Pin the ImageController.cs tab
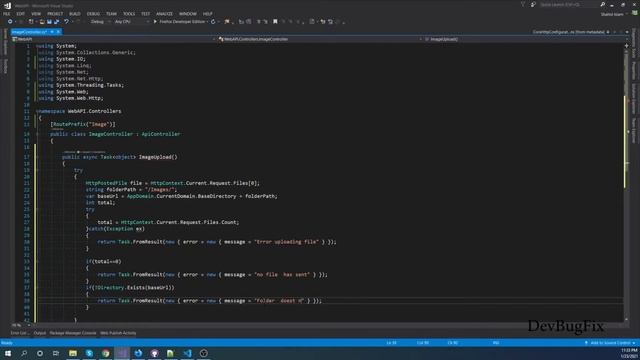640x360 pixels. coord(52,32)
